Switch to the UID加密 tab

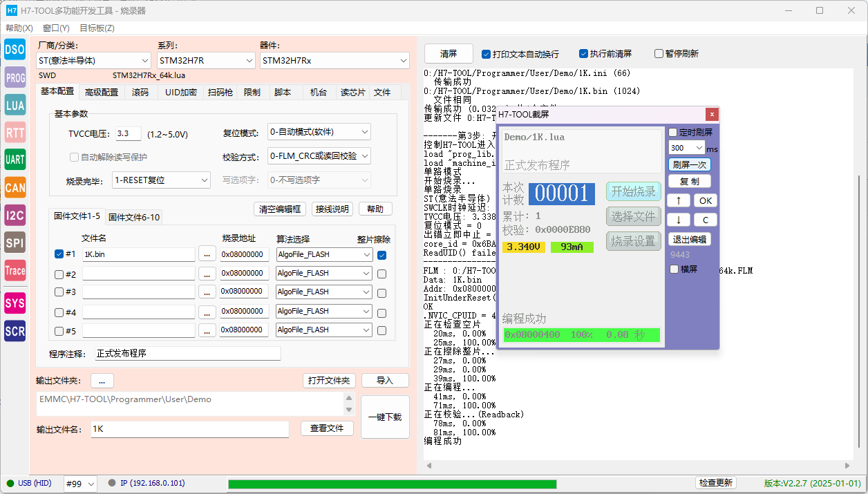180,92
